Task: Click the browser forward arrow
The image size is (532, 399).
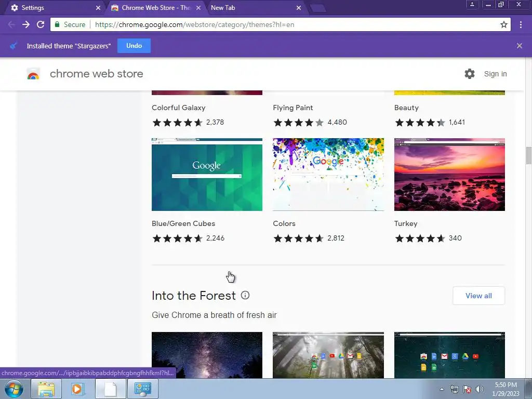Action: (26, 24)
